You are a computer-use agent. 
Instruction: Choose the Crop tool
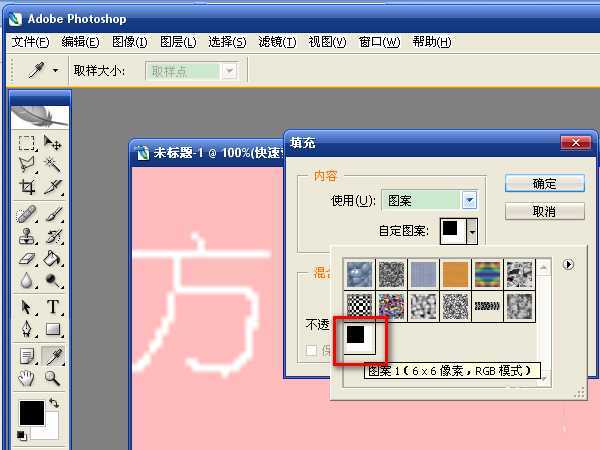point(28,187)
